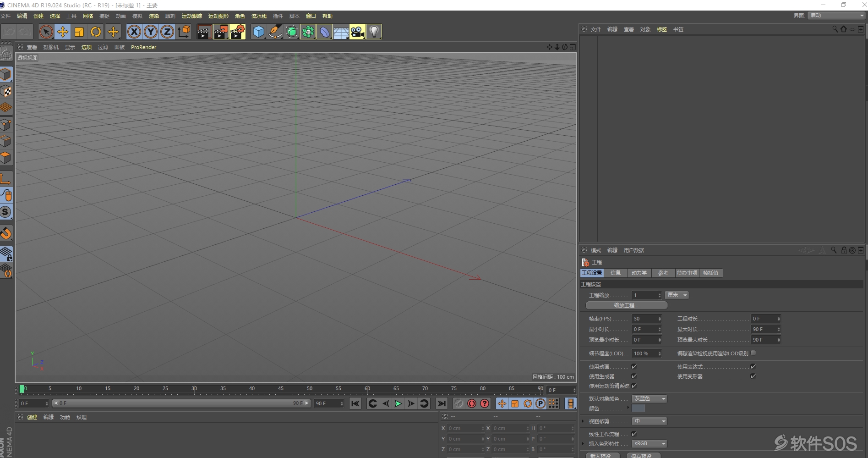Enable workplane mode orange grid icon
The image size is (868, 458).
[x=6, y=107]
